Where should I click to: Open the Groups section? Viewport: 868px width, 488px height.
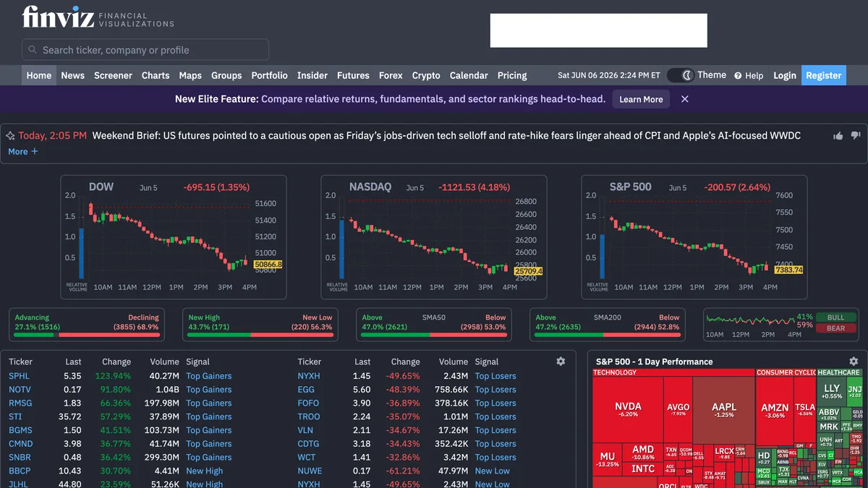pos(226,75)
